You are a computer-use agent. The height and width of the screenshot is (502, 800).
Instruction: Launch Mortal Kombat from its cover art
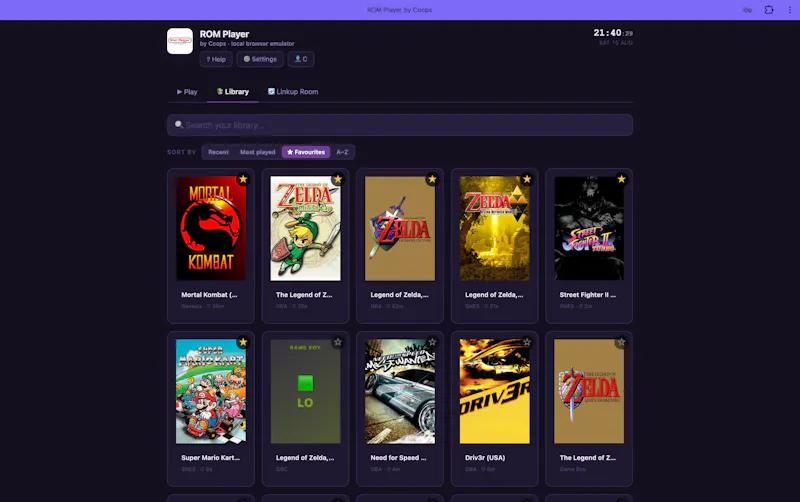click(211, 228)
